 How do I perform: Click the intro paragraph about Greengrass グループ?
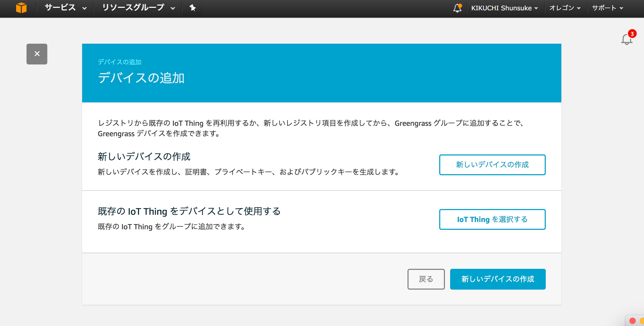pyautogui.click(x=311, y=128)
